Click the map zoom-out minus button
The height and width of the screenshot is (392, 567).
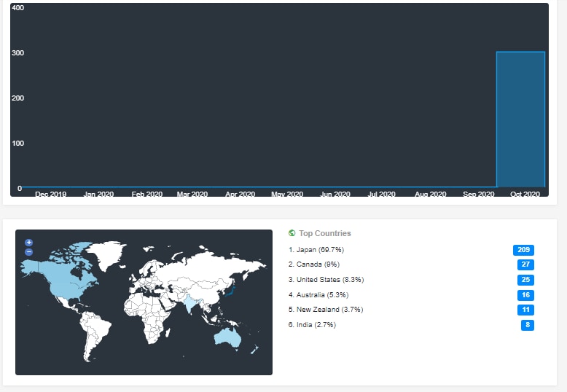point(29,252)
